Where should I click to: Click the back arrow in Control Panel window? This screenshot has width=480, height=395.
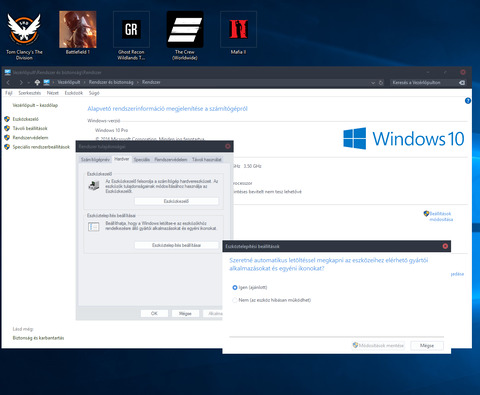(9, 82)
